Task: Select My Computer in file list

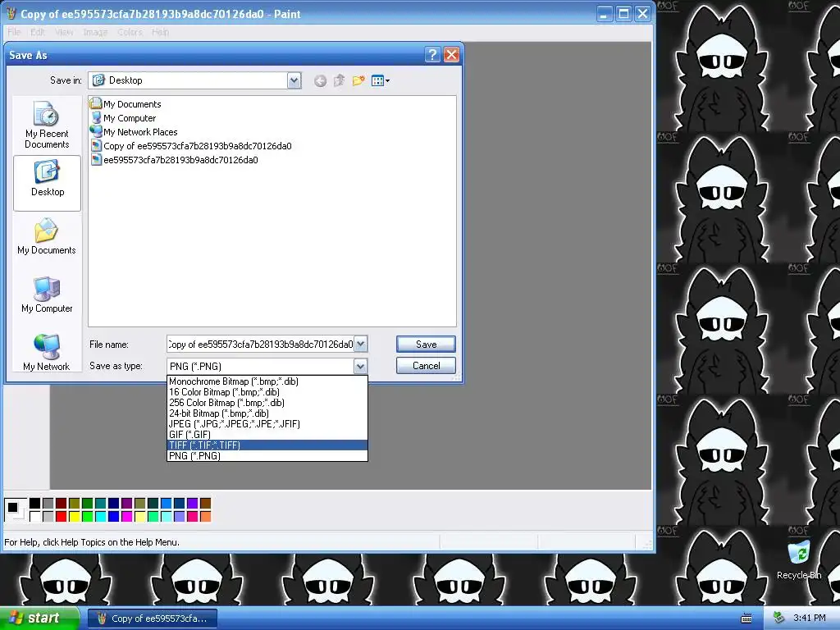Action: (x=124, y=118)
